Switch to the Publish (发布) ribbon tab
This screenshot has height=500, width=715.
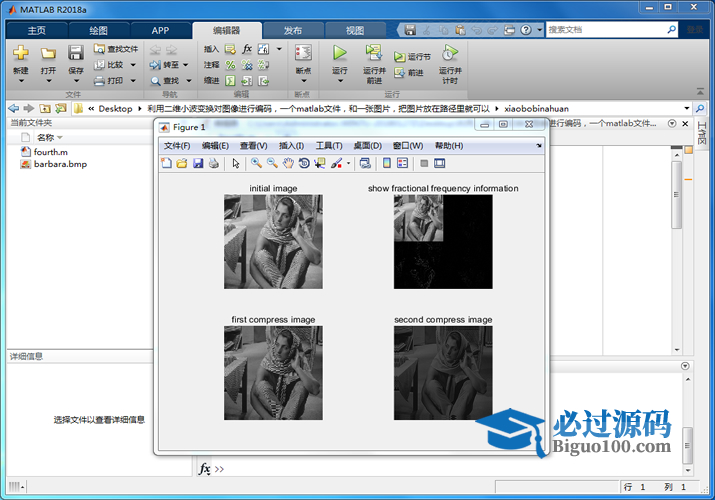pyautogui.click(x=293, y=30)
